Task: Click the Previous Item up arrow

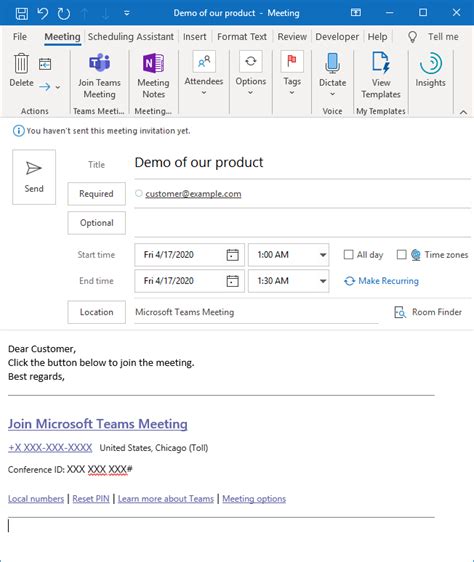Action: (x=85, y=13)
